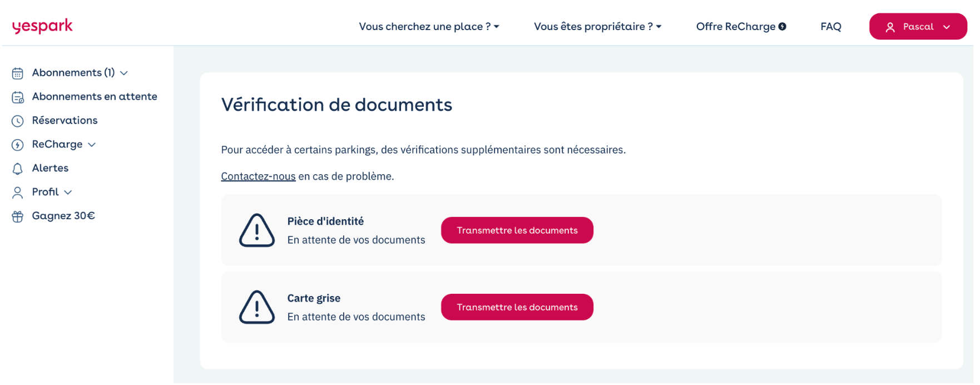Go to Réservations in the sidebar

click(65, 121)
